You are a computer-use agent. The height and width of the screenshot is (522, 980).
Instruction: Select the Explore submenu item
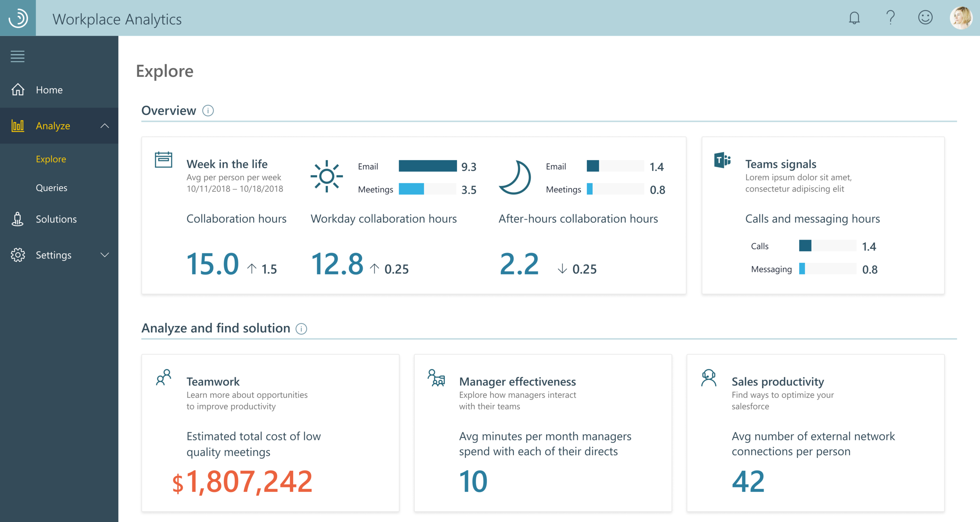(x=51, y=159)
